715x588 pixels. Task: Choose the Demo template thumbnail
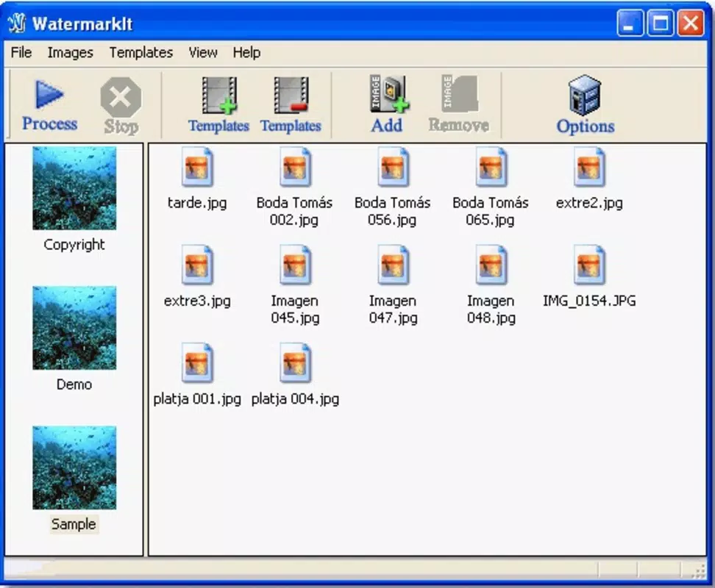click(74, 328)
